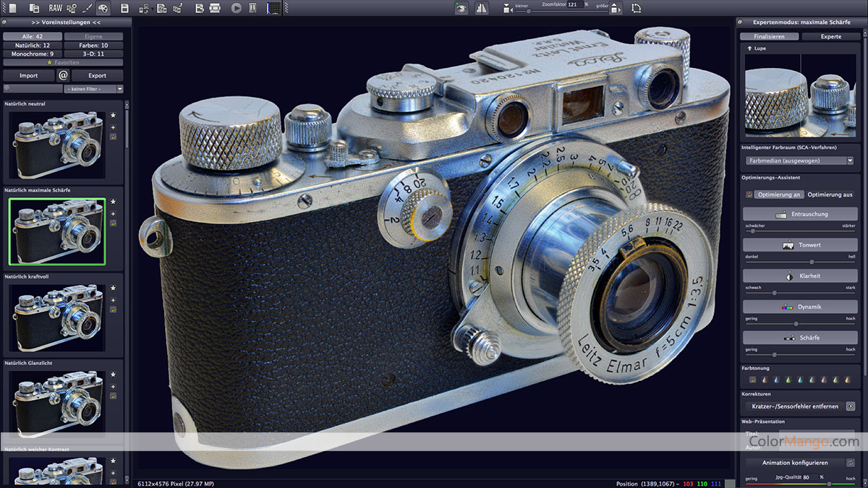The height and width of the screenshot is (488, 868).
Task: Click Kratzer-/Sensorfehler entfernen button
Action: point(794,406)
